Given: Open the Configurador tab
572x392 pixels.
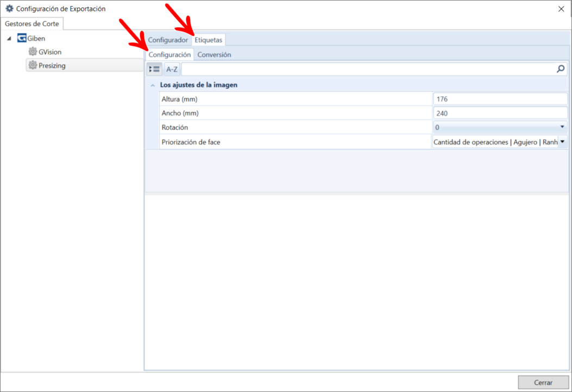Looking at the screenshot, I should [x=168, y=40].
